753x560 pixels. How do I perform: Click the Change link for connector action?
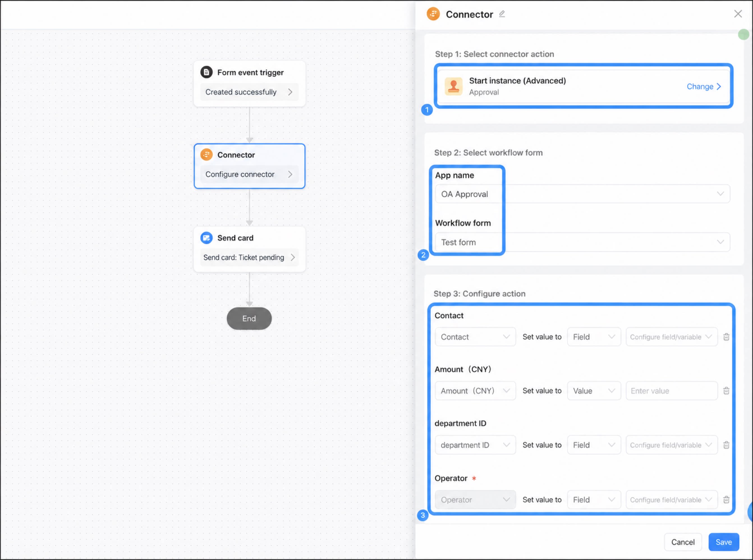[704, 86]
